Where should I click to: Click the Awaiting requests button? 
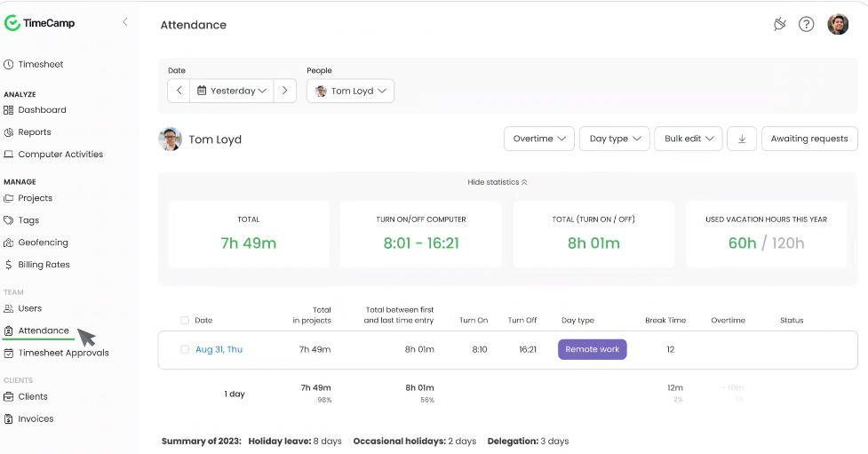pos(809,139)
